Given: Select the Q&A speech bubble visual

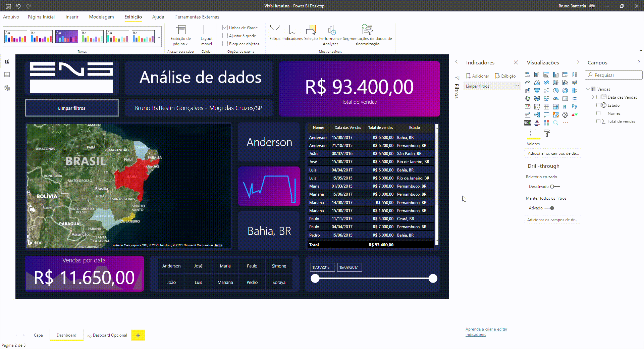Looking at the screenshot, I should tap(546, 115).
